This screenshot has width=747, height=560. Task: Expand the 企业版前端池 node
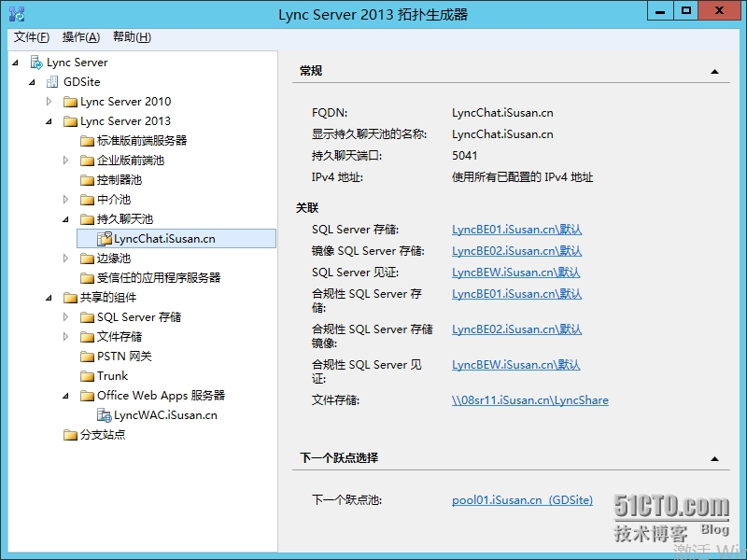[65, 160]
